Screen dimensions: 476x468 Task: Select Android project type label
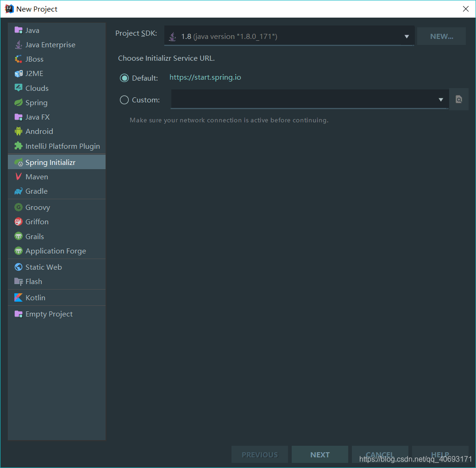[x=39, y=131]
